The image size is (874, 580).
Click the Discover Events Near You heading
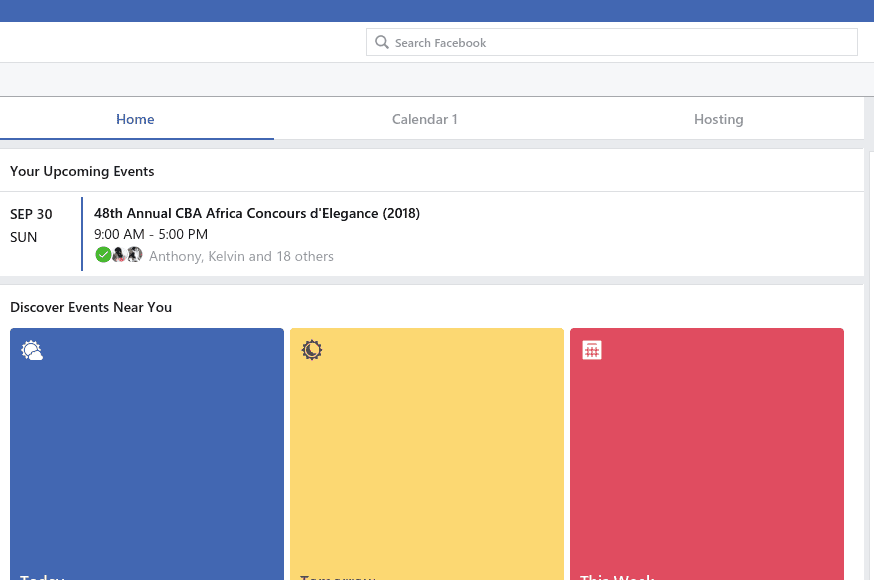coord(91,308)
